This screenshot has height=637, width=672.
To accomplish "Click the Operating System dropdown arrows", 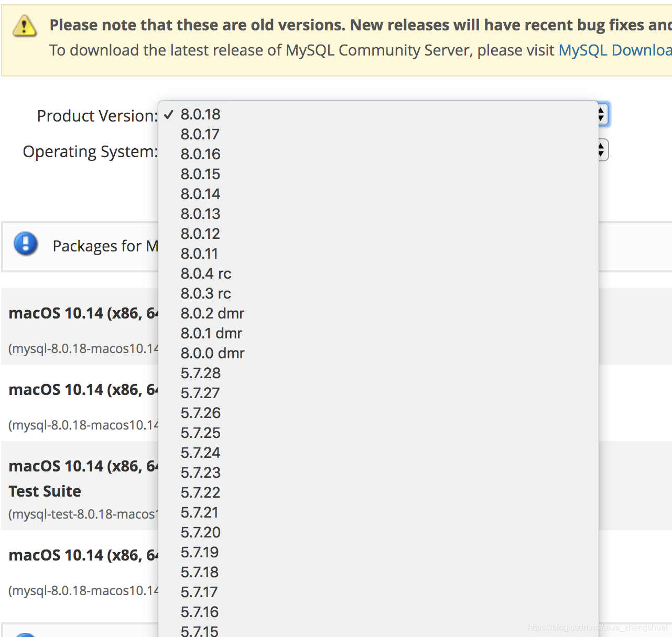I will point(602,150).
